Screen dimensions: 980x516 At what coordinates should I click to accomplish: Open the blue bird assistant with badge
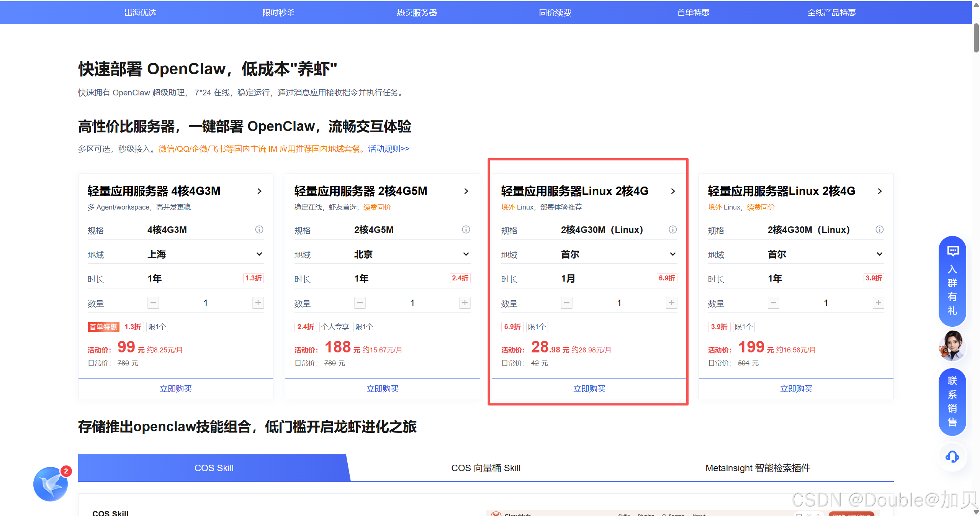51,484
